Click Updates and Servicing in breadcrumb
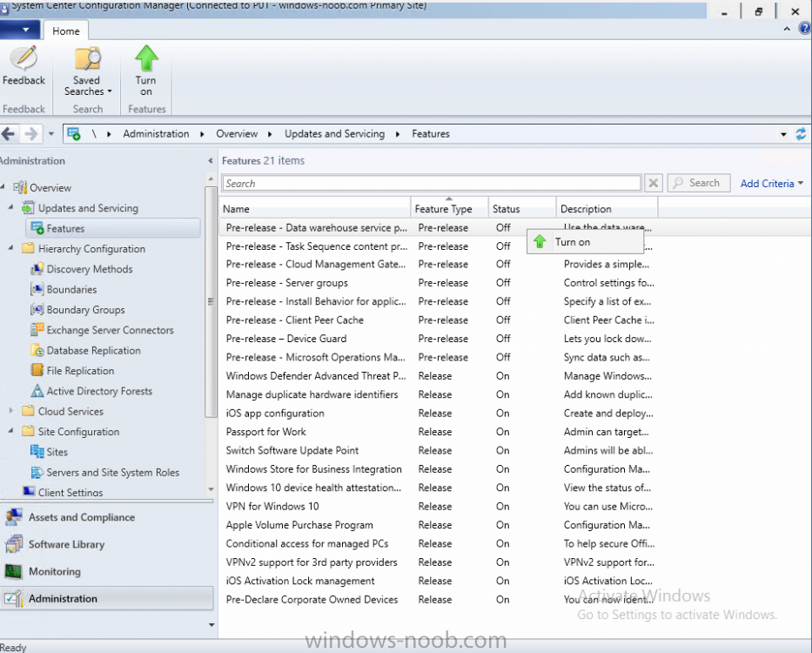Screen dimensions: 812x653 point(334,134)
